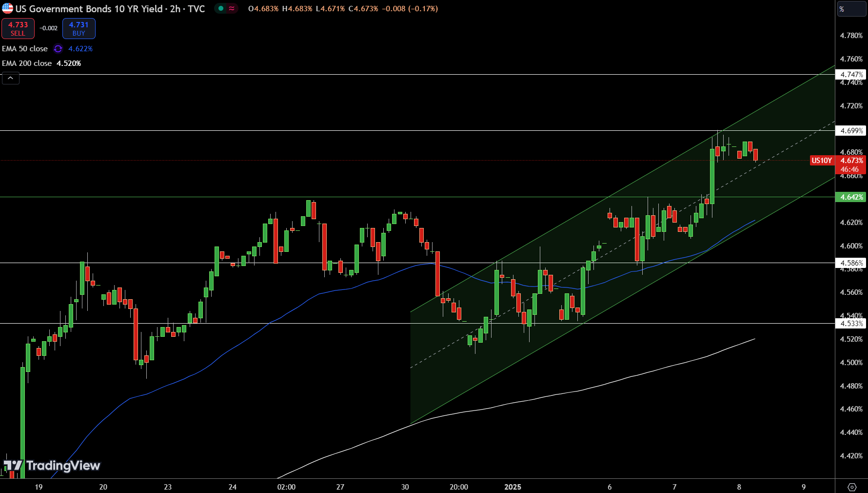Click the EMA 200 value 4.520%
This screenshot has width=868, height=493.
tap(69, 63)
